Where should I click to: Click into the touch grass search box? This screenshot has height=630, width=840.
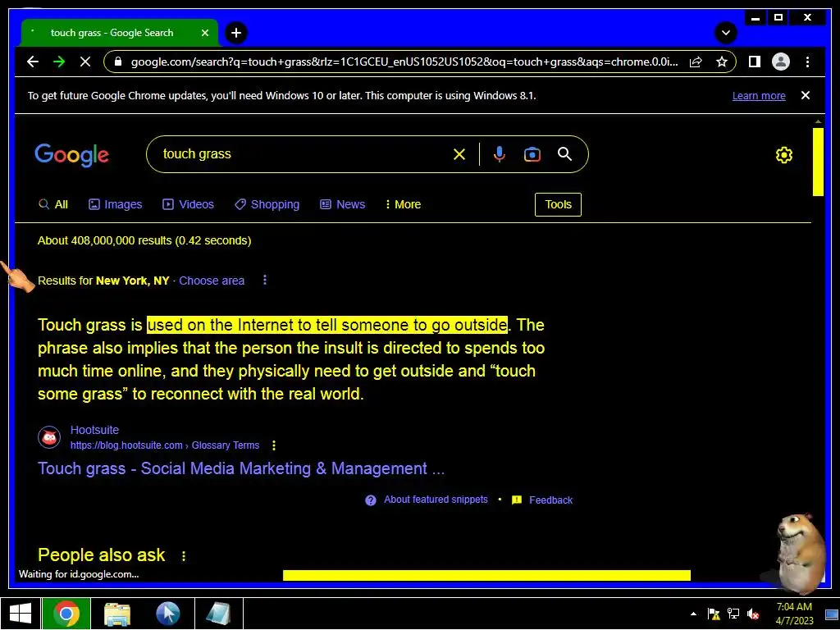click(x=300, y=154)
